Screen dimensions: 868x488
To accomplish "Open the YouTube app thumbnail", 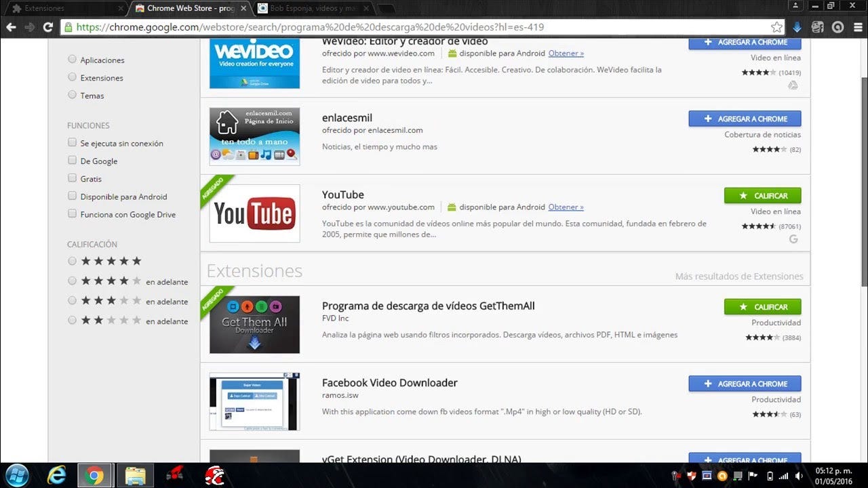I will pyautogui.click(x=254, y=213).
